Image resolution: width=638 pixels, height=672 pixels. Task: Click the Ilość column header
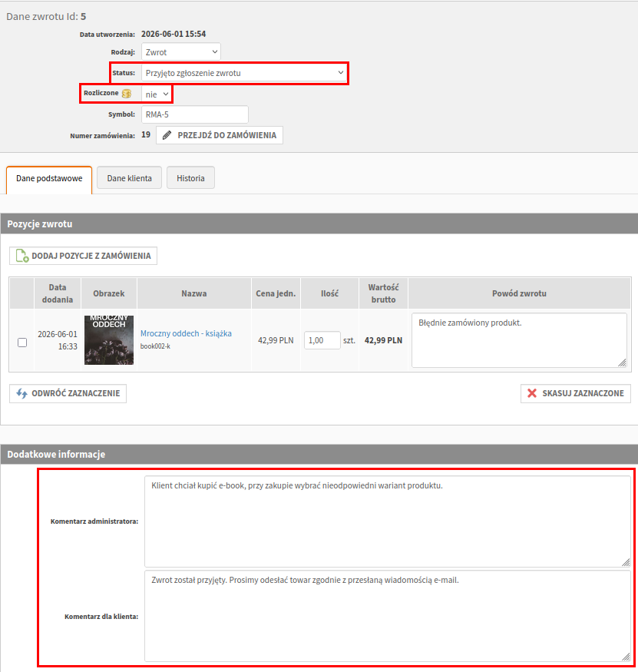coord(330,293)
